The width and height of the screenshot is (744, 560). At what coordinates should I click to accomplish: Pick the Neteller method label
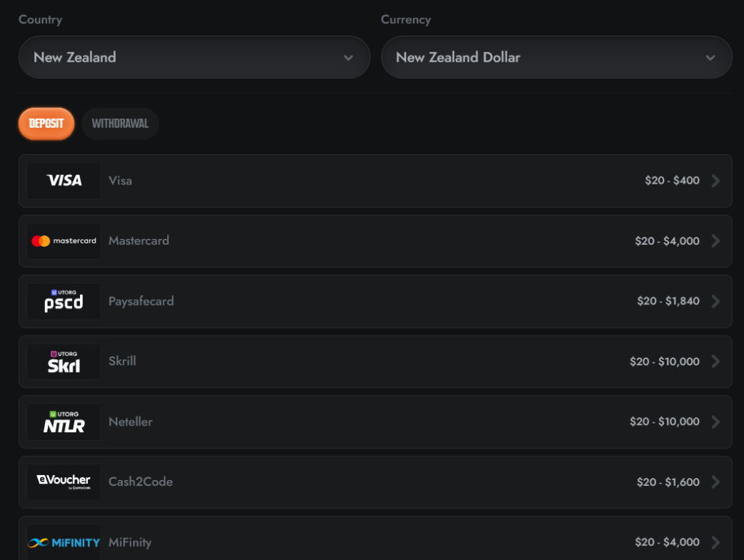point(131,421)
